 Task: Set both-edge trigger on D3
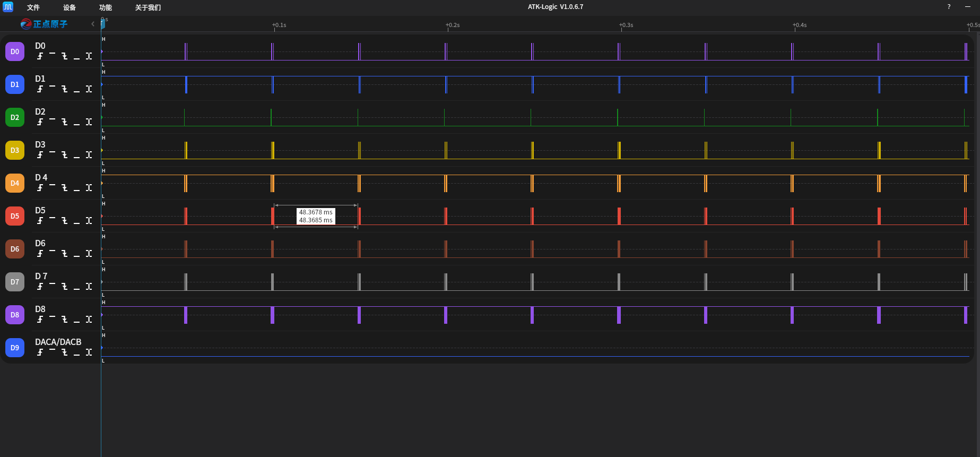pos(89,155)
